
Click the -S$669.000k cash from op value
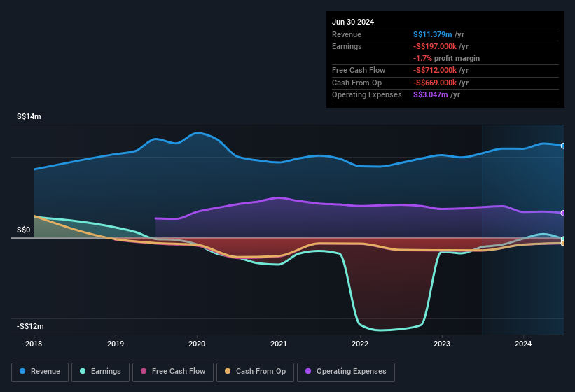(x=434, y=83)
